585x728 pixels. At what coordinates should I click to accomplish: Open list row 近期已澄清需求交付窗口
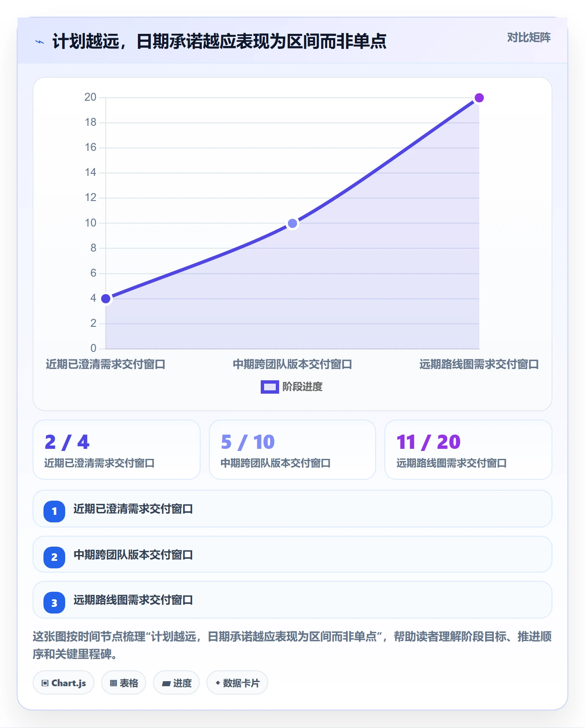[x=292, y=509]
